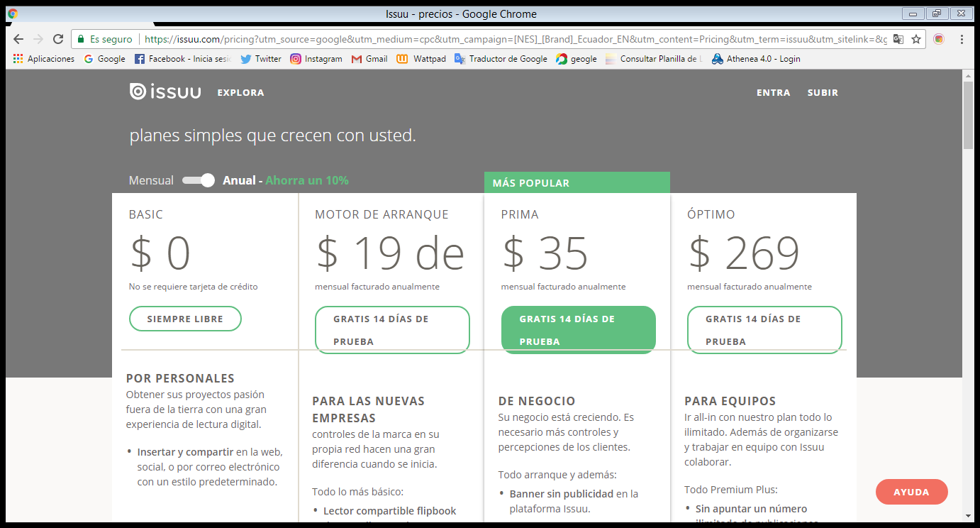Image resolution: width=980 pixels, height=528 pixels.
Task: Start free trial for Motor de Arranque plan
Action: tap(392, 330)
